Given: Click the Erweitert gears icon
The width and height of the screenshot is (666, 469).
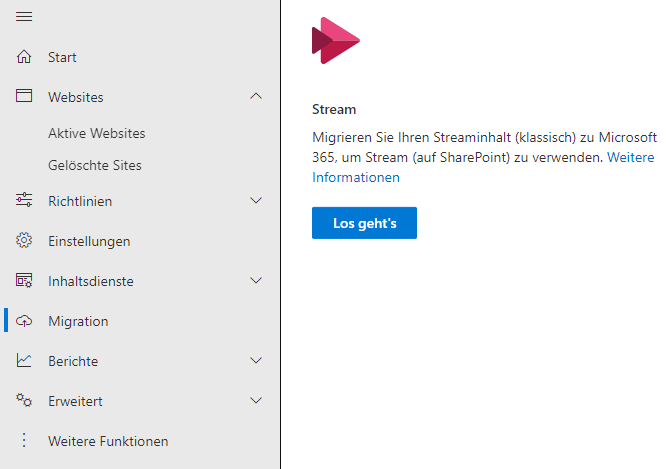Looking at the screenshot, I should (x=24, y=400).
